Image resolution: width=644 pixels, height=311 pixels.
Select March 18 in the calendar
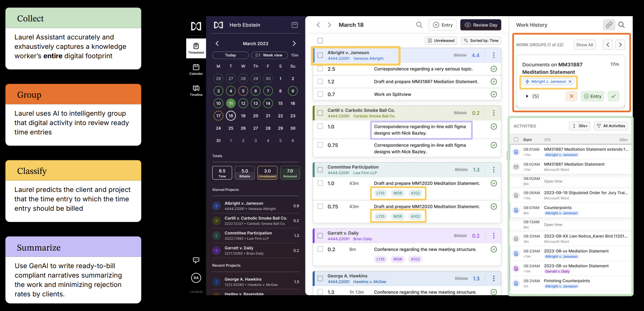point(231,116)
